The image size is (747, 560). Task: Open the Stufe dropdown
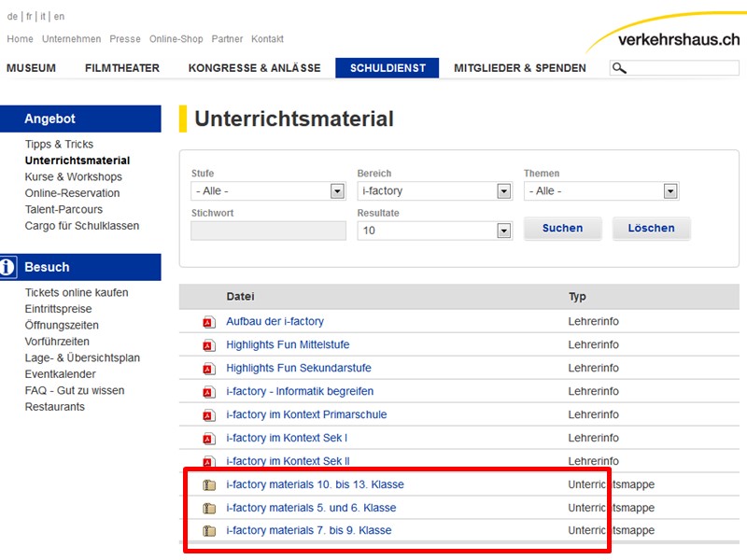268,191
